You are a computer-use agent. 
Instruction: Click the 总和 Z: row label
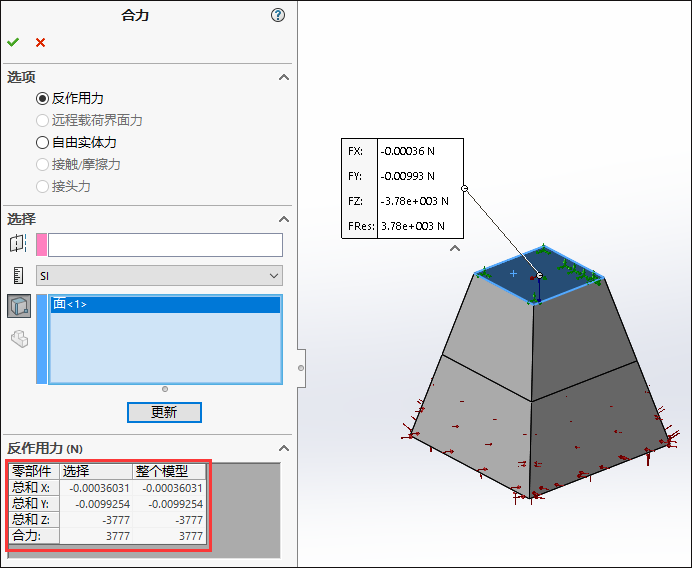[34, 519]
